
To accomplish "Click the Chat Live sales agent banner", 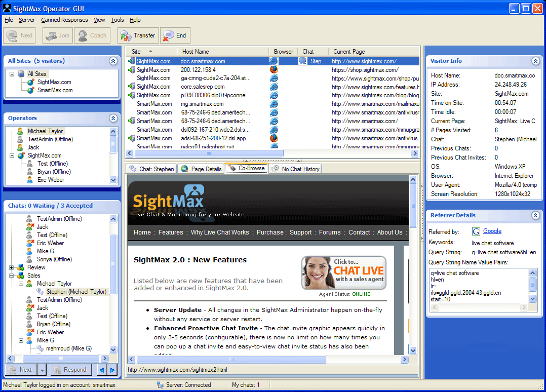I will pyautogui.click(x=344, y=273).
